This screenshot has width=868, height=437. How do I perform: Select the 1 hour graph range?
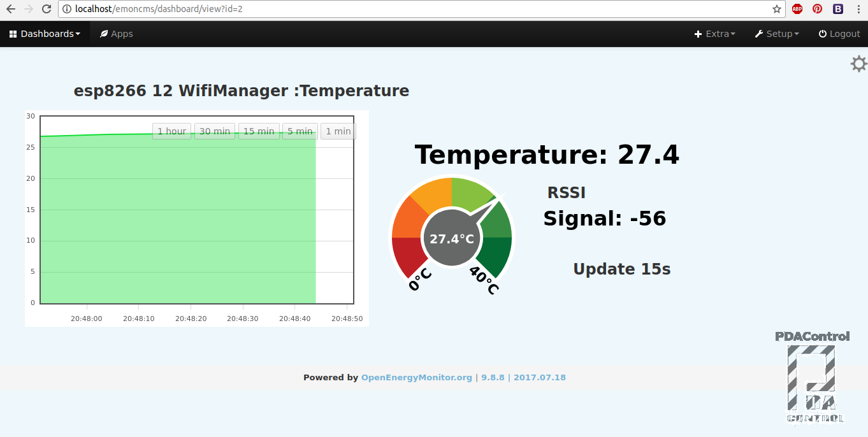point(171,131)
